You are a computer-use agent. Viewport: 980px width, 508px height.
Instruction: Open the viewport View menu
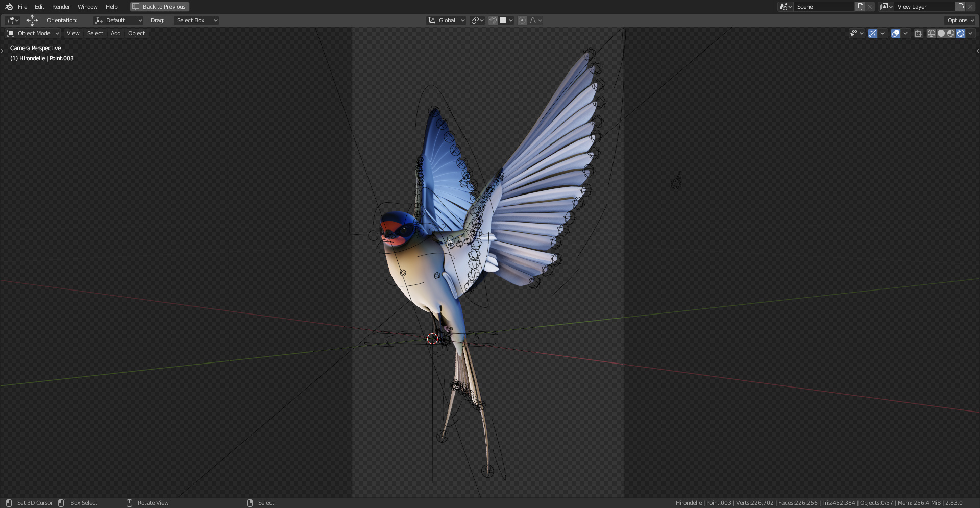[x=73, y=33]
